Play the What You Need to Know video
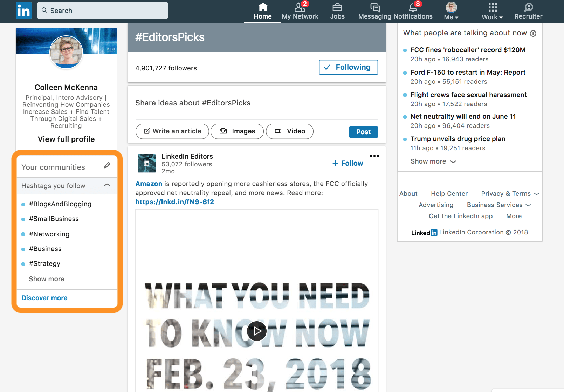Viewport: 564px width, 392px height. [x=257, y=331]
